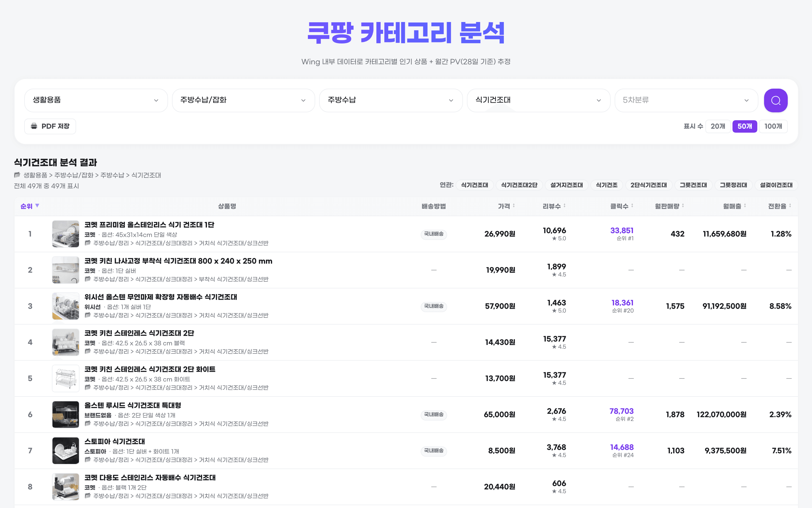Screen dimensions: 812x508
Task: Click the 18,361 click count value
Action: click(623, 303)
